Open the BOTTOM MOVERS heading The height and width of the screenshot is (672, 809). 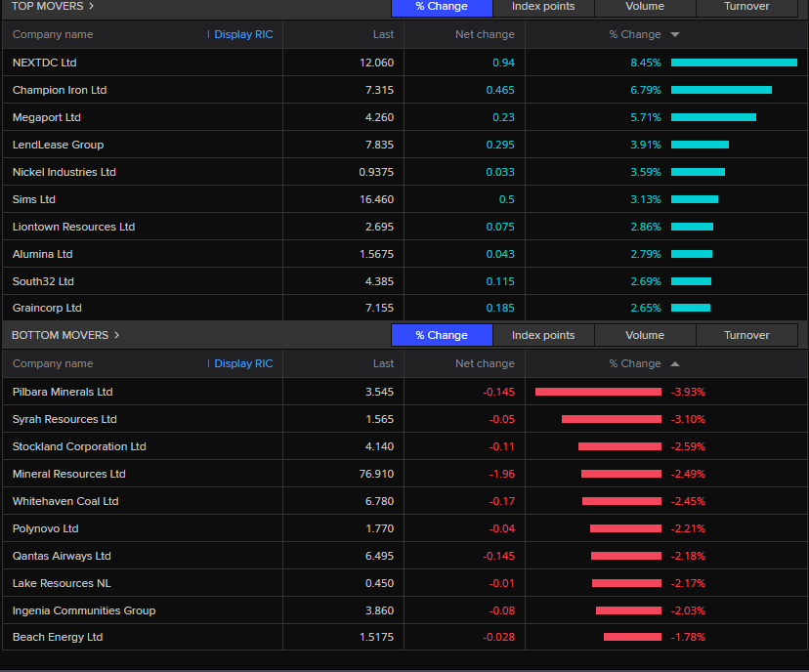coord(60,335)
